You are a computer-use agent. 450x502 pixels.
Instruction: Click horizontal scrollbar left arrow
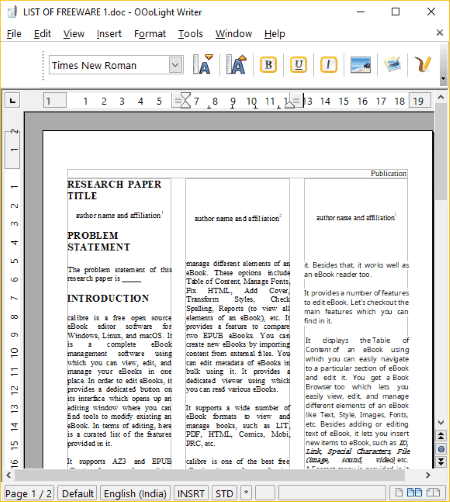tap(9, 475)
